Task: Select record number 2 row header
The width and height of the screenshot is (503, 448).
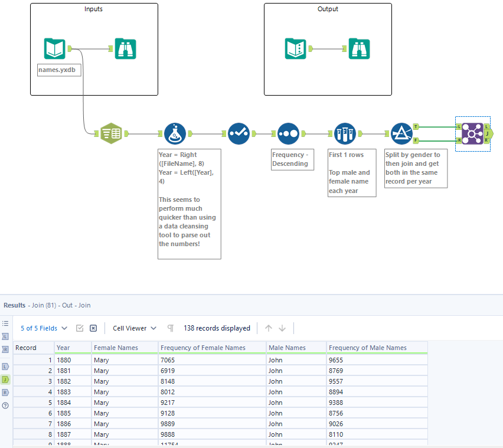Action: click(x=34, y=371)
